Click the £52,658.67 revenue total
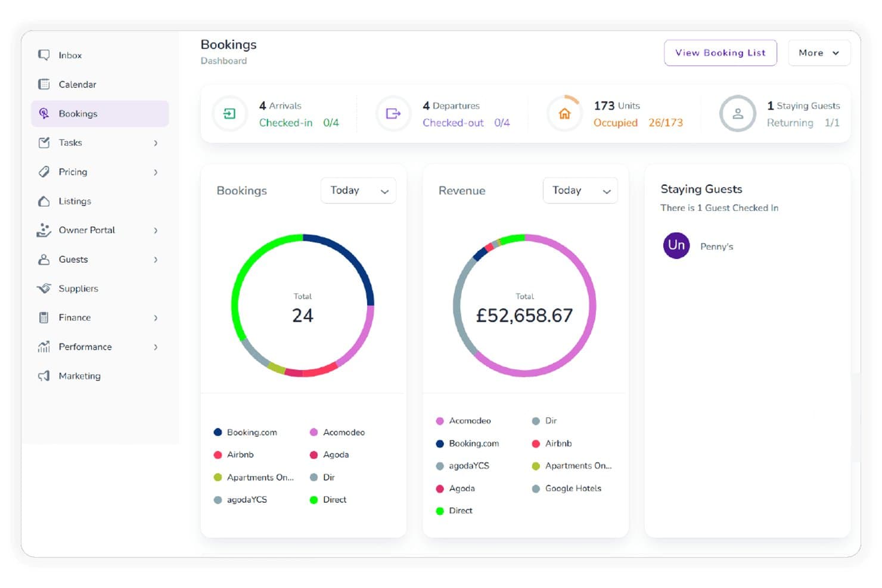This screenshot has height=588, width=882. [524, 316]
